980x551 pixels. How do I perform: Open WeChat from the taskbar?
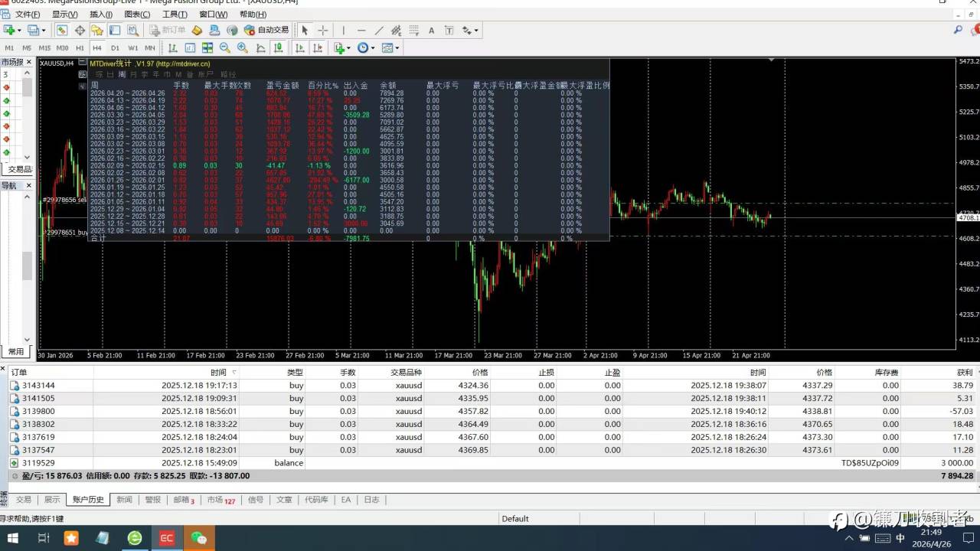[199, 538]
